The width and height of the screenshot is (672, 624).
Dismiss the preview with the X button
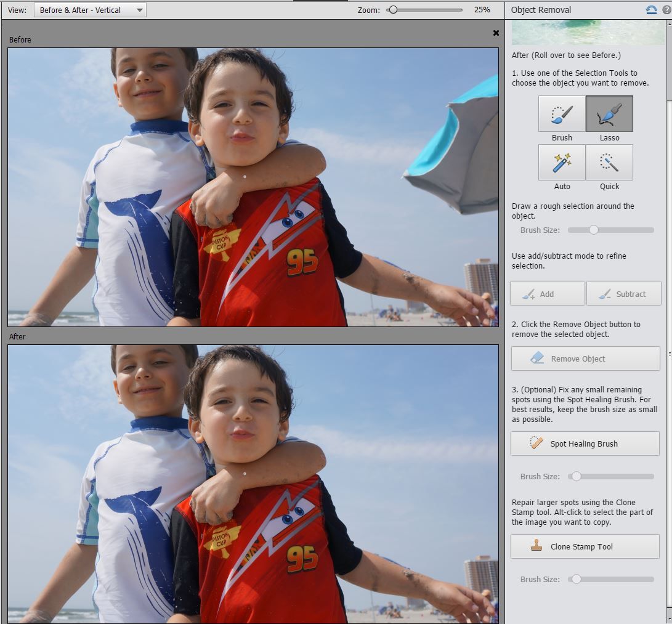pyautogui.click(x=496, y=33)
